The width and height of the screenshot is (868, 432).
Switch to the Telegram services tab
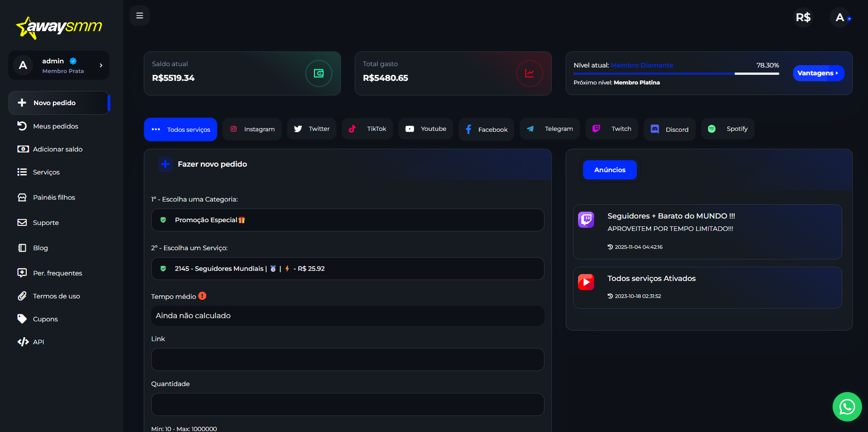pyautogui.click(x=550, y=129)
